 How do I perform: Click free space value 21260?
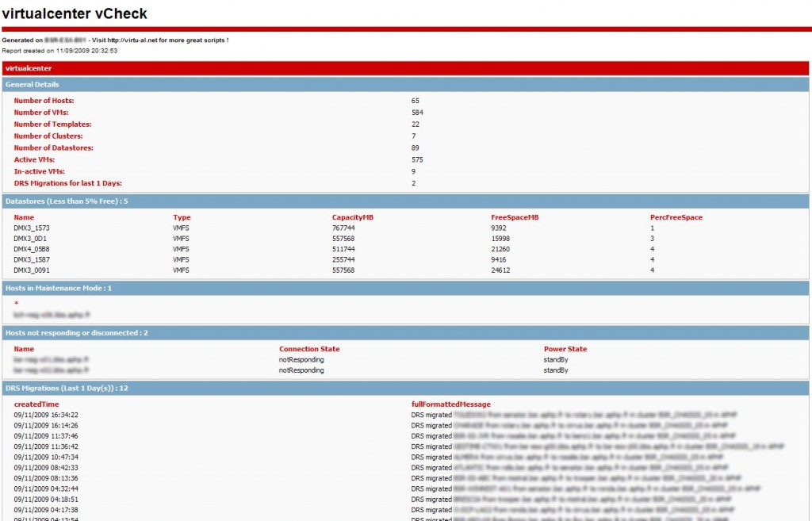[500, 249]
